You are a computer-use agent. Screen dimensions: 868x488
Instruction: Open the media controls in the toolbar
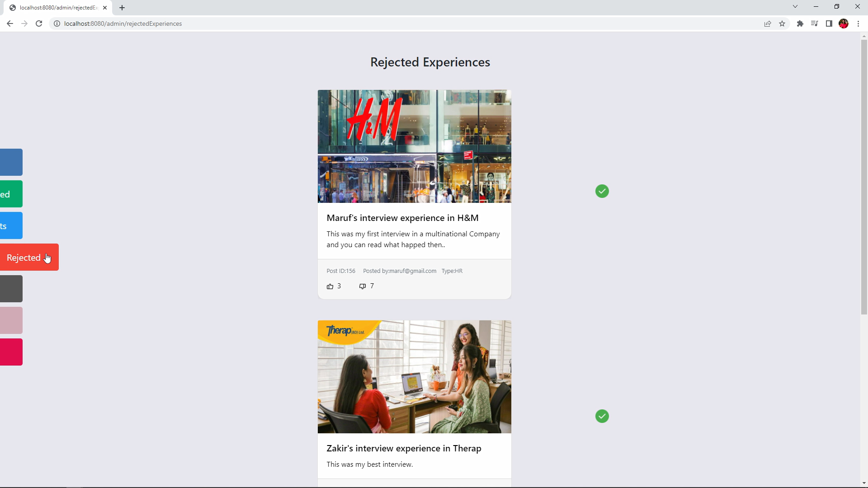(814, 23)
